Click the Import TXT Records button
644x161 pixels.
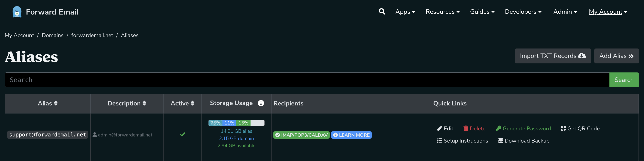[x=553, y=56]
